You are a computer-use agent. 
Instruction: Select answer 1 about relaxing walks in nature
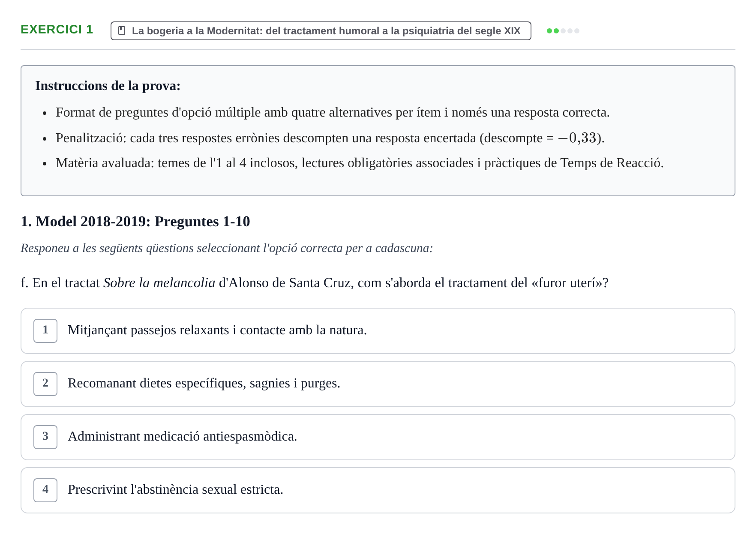378,331
